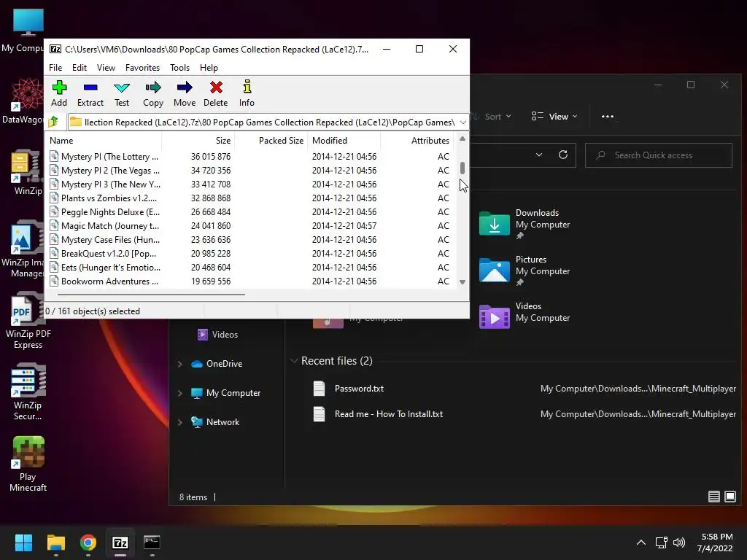
Task: Open the Help menu in 7-Zip
Action: pyautogui.click(x=209, y=68)
